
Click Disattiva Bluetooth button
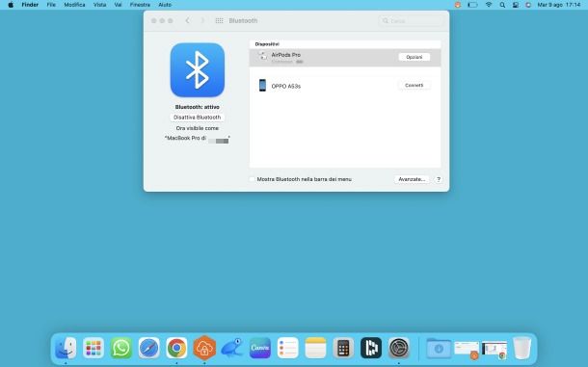tap(198, 118)
